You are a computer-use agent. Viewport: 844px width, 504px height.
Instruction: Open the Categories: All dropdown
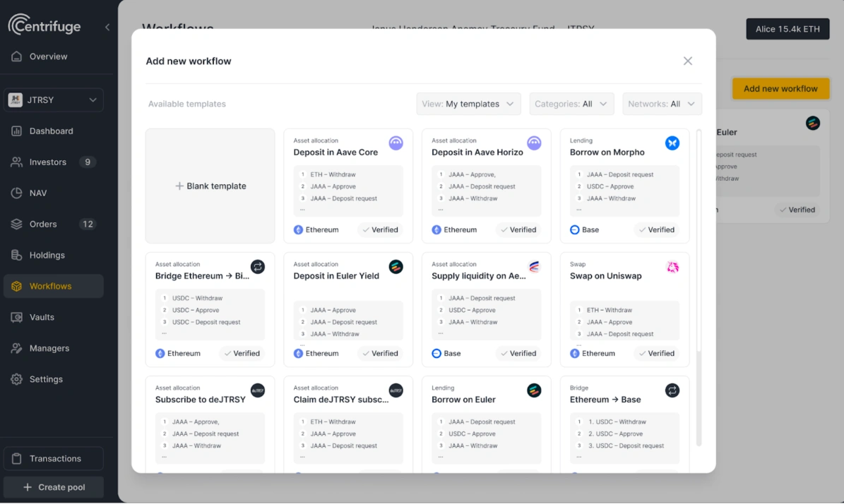coord(571,103)
